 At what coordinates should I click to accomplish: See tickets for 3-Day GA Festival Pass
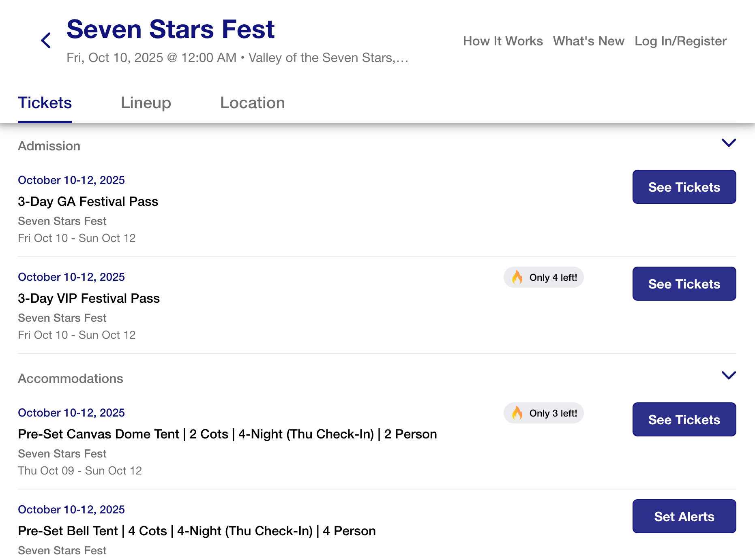click(x=684, y=187)
